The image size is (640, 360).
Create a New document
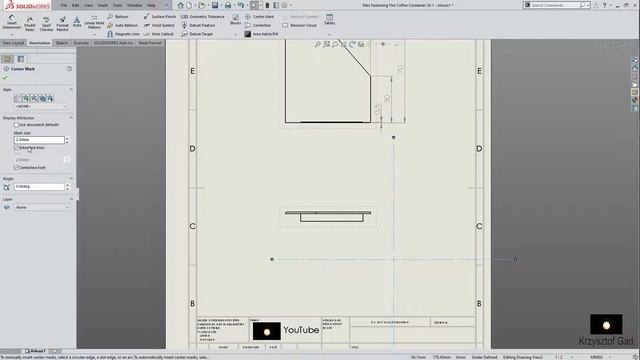(x=189, y=5)
